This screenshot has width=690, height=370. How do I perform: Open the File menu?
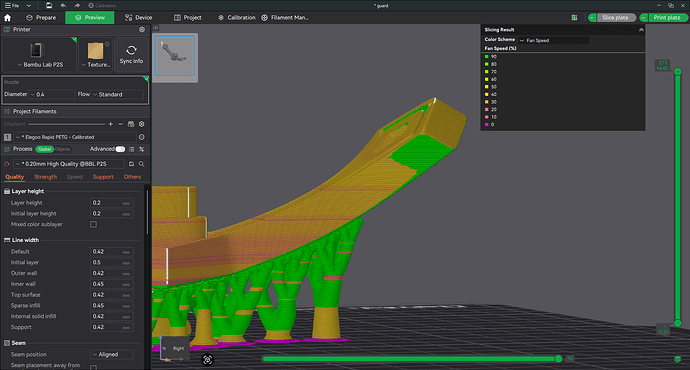tap(12, 5)
